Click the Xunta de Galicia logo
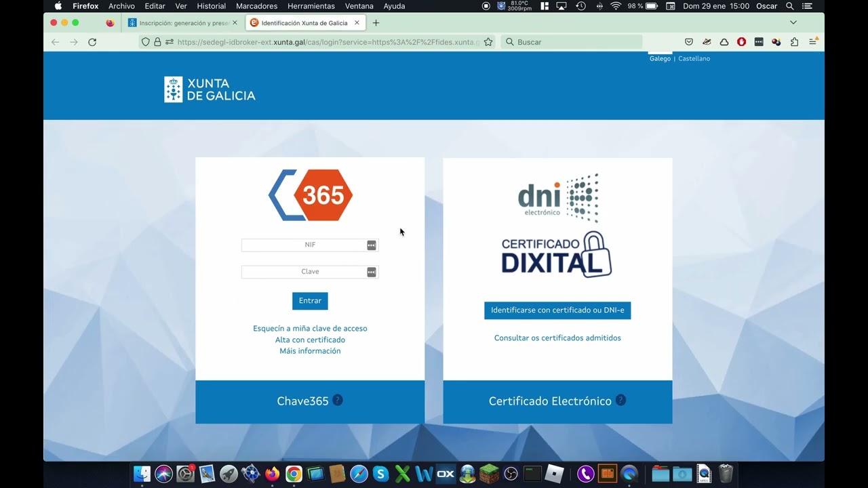The image size is (868, 488). [210, 89]
